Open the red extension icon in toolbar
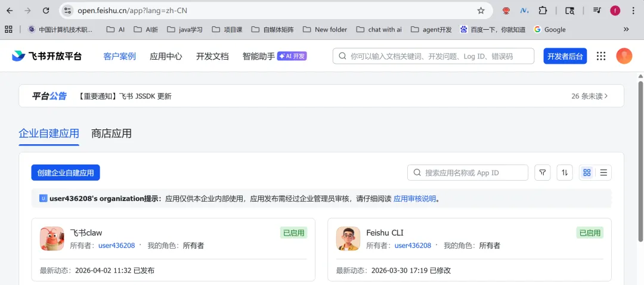This screenshot has width=644, height=285. tap(506, 11)
